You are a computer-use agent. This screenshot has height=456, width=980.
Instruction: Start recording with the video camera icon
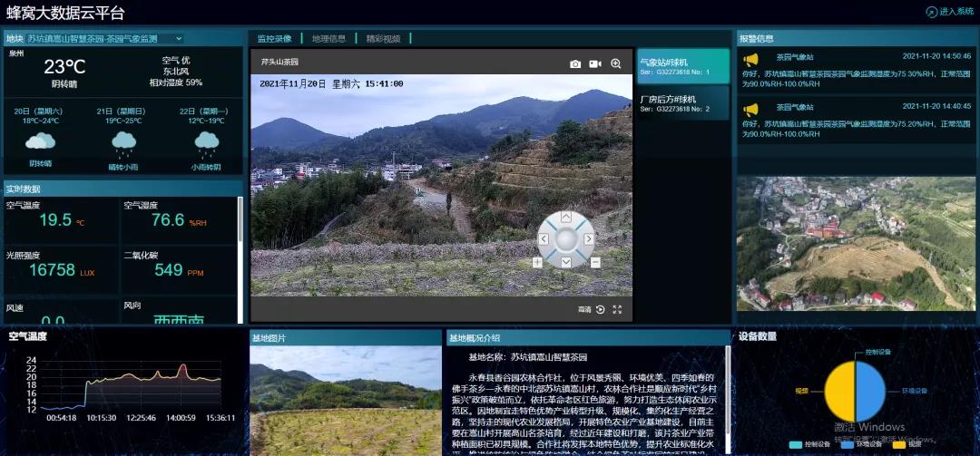(595, 63)
